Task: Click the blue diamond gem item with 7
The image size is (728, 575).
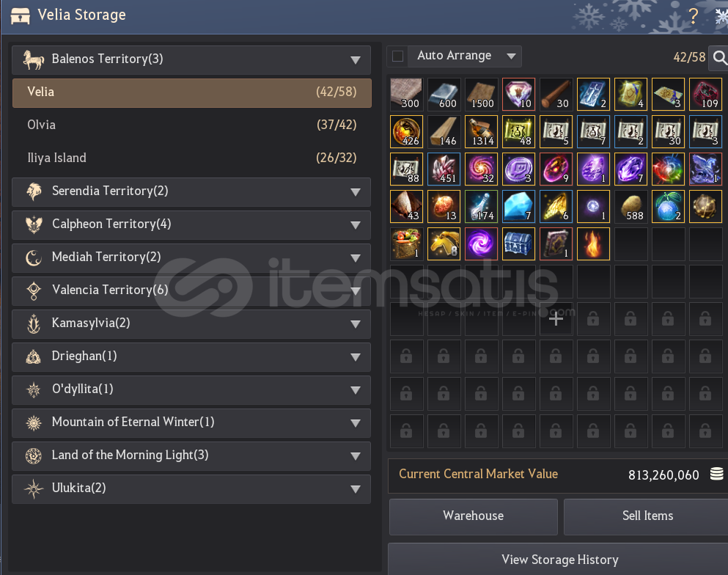Action: [x=518, y=206]
